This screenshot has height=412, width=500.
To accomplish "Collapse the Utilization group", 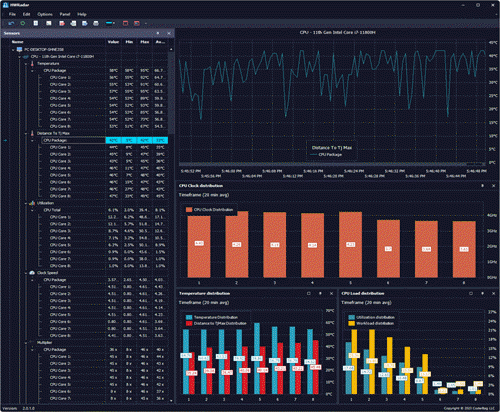I will [26, 203].
